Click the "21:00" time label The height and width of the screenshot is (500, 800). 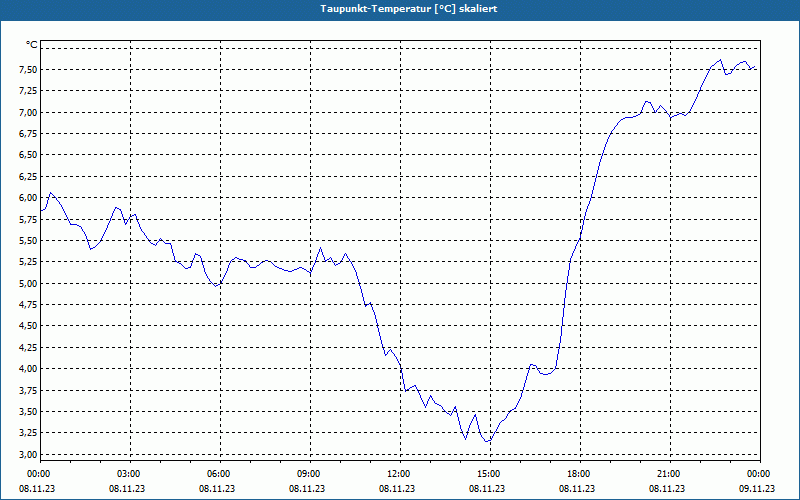coord(668,474)
